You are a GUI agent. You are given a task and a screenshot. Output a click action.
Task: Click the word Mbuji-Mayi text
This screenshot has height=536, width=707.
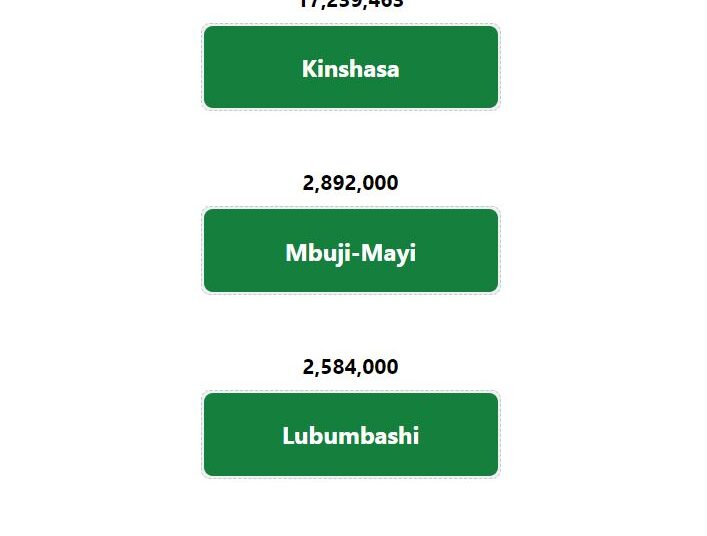tap(350, 253)
